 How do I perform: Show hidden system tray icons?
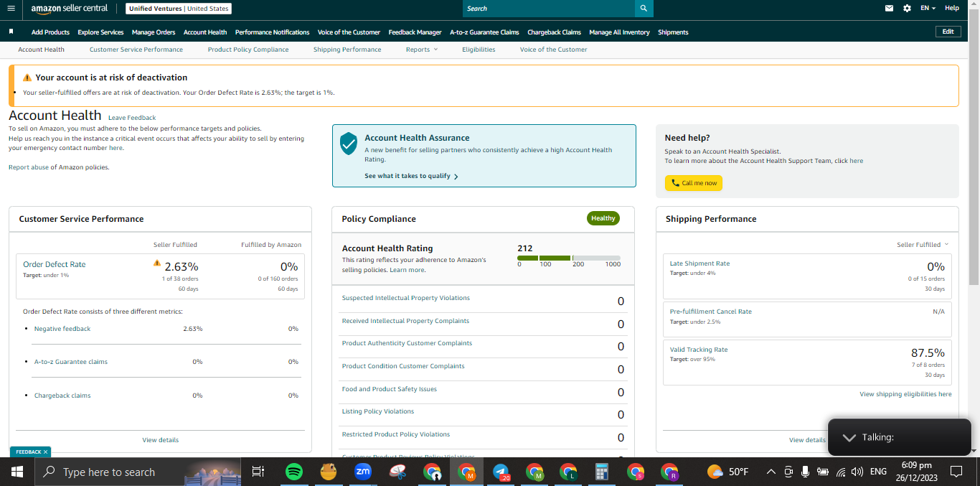771,472
